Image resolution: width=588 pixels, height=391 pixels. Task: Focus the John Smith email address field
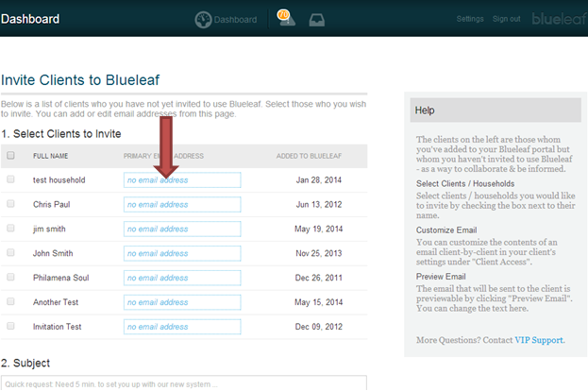(x=182, y=253)
